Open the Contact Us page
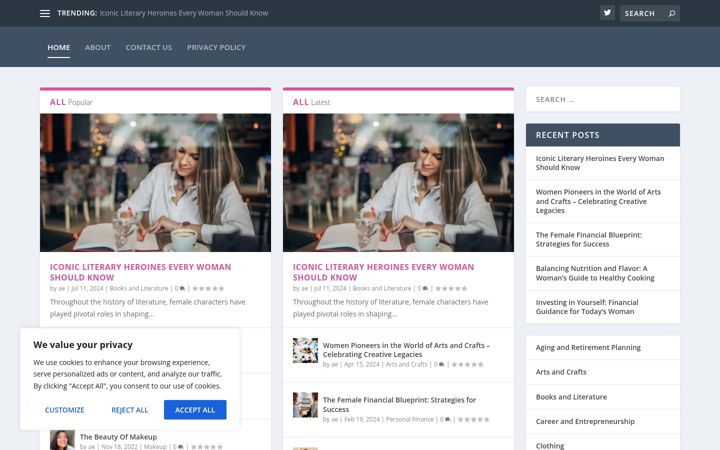This screenshot has height=450, width=720. pyautogui.click(x=149, y=47)
